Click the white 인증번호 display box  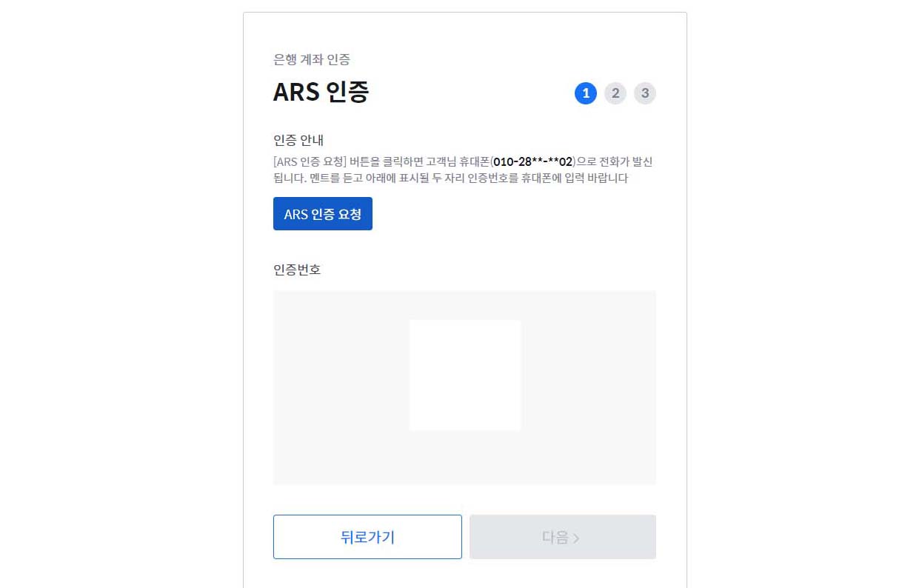pyautogui.click(x=465, y=375)
